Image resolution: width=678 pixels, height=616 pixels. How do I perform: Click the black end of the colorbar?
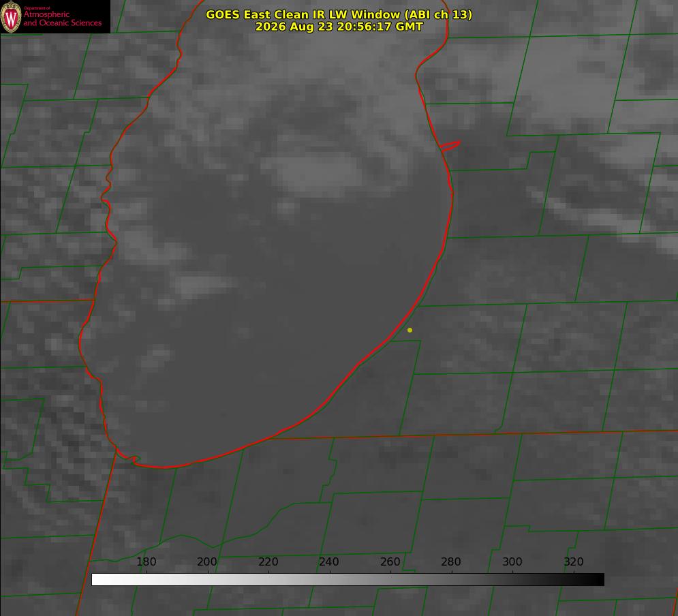[596, 580]
